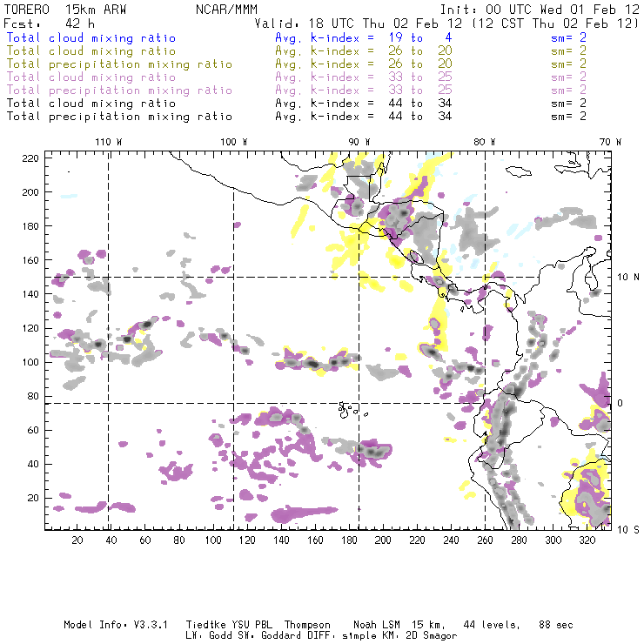644x644 pixels.
Task: Click the '120' value on horizontal axis
Action: [x=247, y=540]
